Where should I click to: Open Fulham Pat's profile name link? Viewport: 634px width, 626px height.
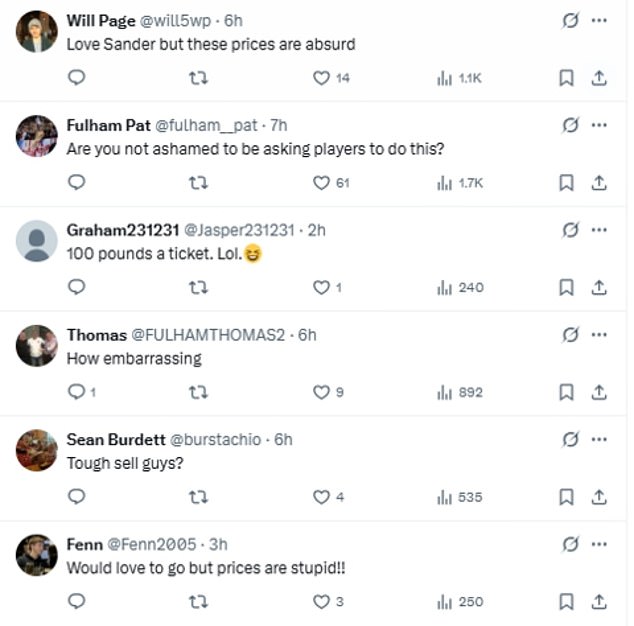point(107,125)
